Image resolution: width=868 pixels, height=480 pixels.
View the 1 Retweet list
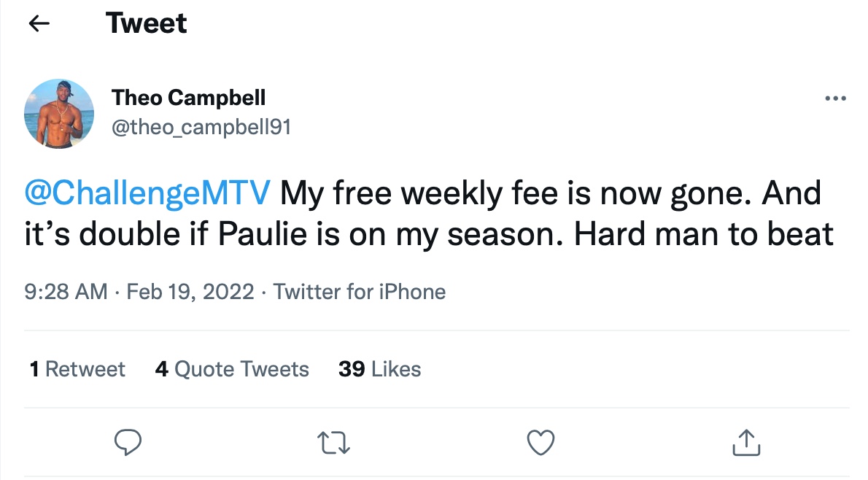[x=77, y=369]
